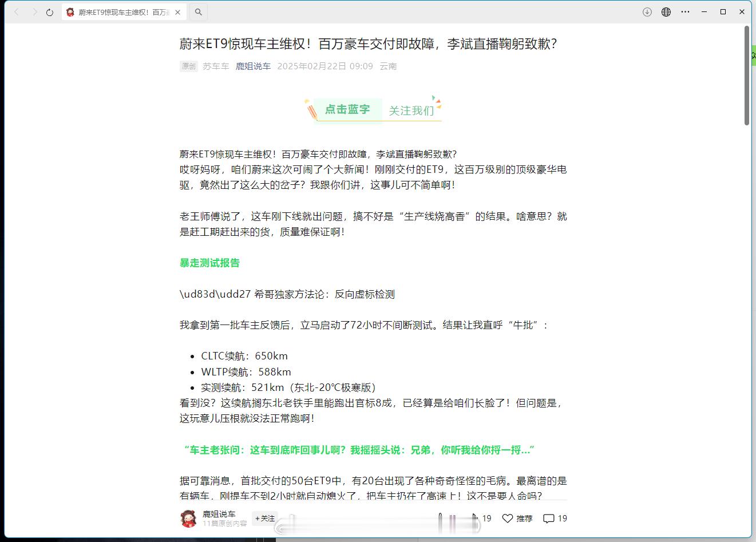The image size is (756, 542).
Task: Open comments with the speech bubble icon
Action: [548, 519]
